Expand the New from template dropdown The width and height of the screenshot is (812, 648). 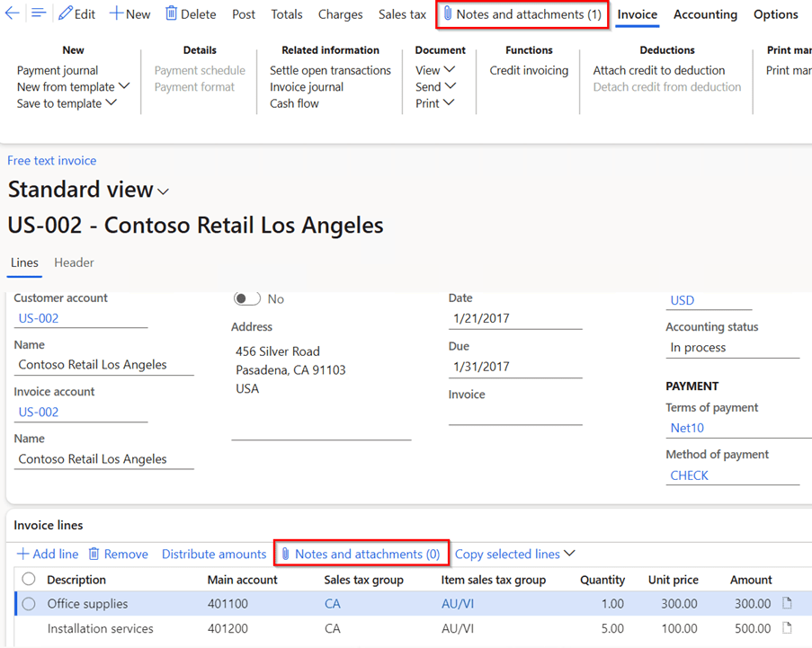[124, 86]
